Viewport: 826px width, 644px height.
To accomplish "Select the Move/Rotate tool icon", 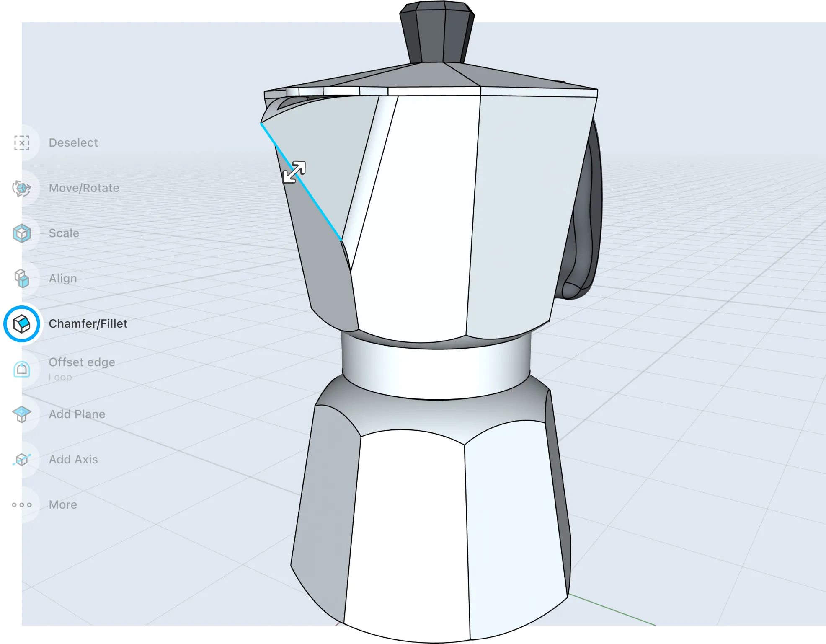I will [22, 188].
